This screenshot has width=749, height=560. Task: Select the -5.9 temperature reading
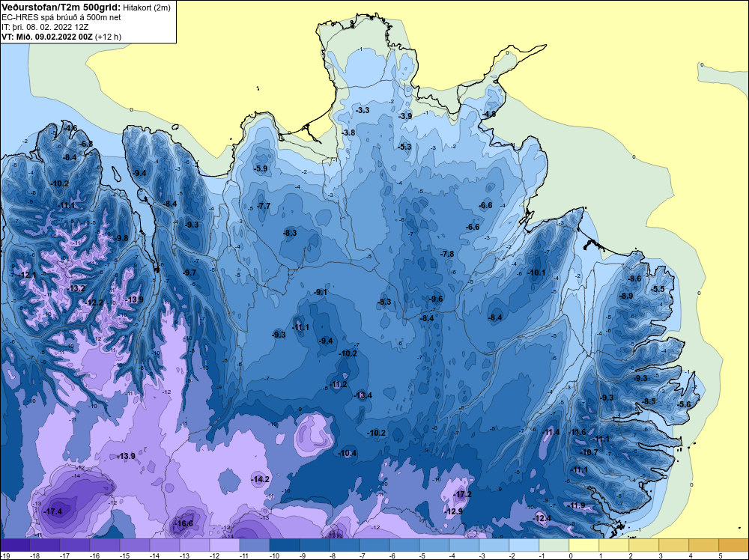(x=261, y=168)
